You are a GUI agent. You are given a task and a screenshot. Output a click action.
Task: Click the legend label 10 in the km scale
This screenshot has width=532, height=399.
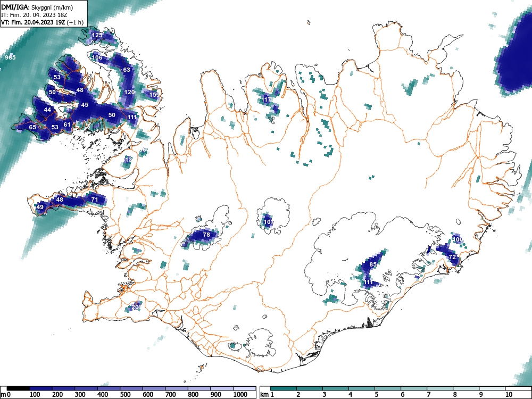point(509,395)
